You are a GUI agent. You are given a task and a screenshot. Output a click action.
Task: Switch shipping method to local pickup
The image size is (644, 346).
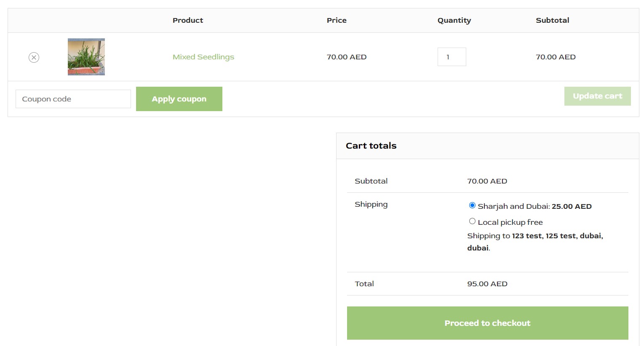(472, 221)
